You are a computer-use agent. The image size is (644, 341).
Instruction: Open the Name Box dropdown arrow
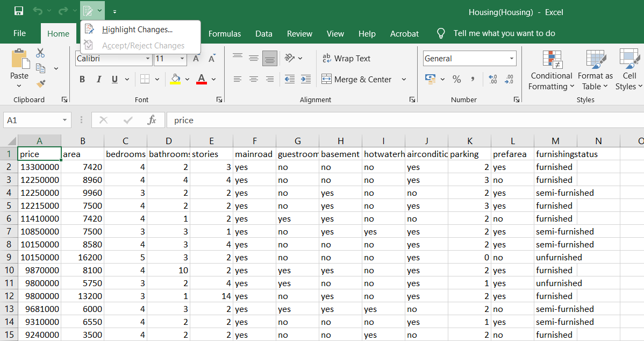65,120
